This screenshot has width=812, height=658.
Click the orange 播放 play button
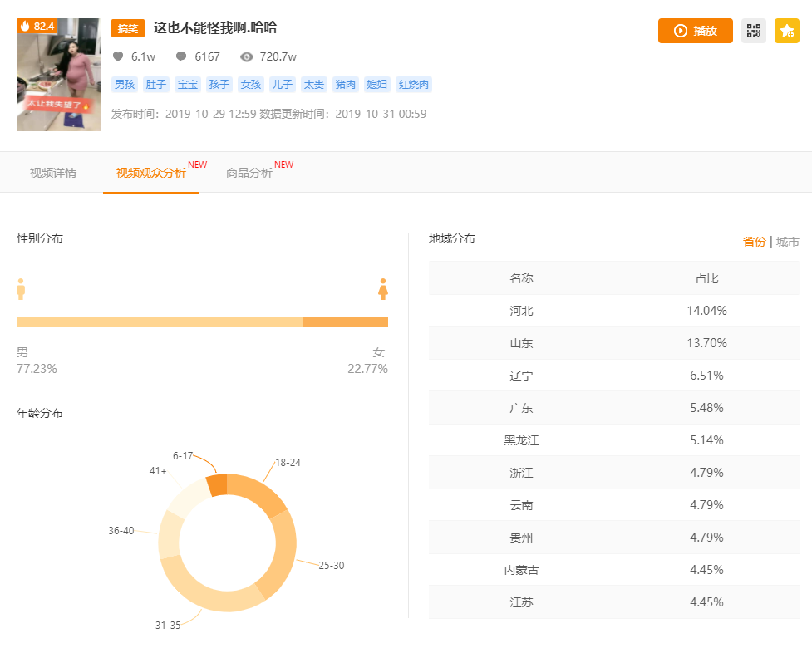click(x=695, y=31)
